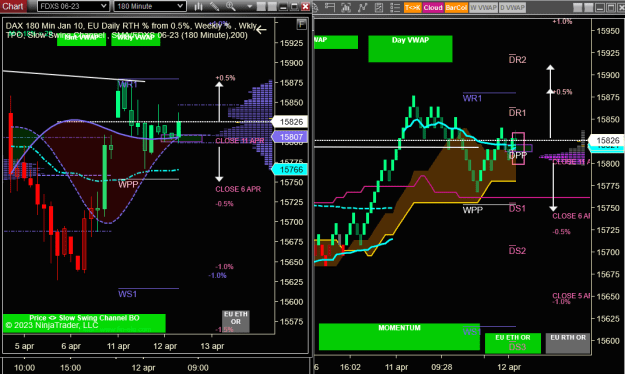Click the DS2 pivot label
This screenshot has width=625, height=374.
tap(517, 250)
